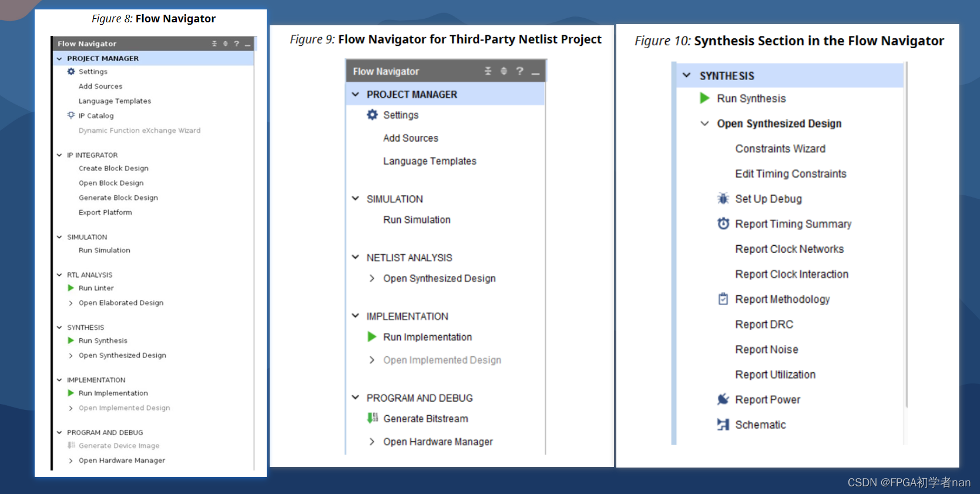Click the IP Catalog icon in Figure 8

click(71, 115)
